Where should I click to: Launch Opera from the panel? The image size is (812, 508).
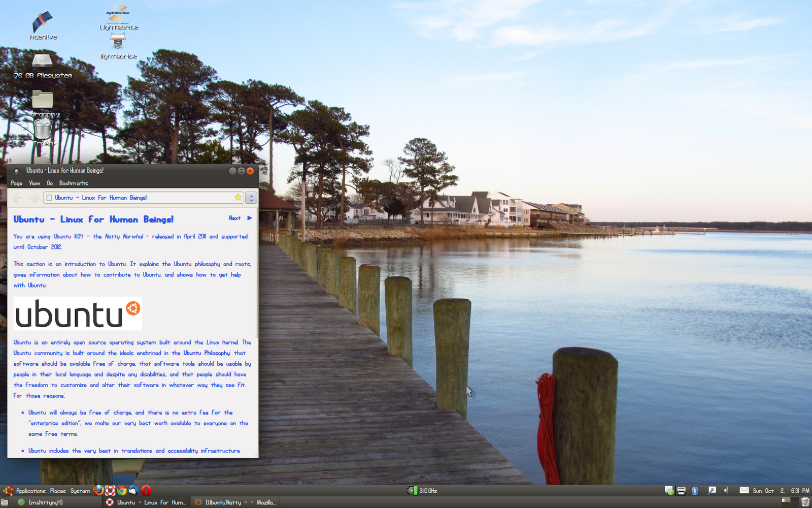tap(146, 490)
